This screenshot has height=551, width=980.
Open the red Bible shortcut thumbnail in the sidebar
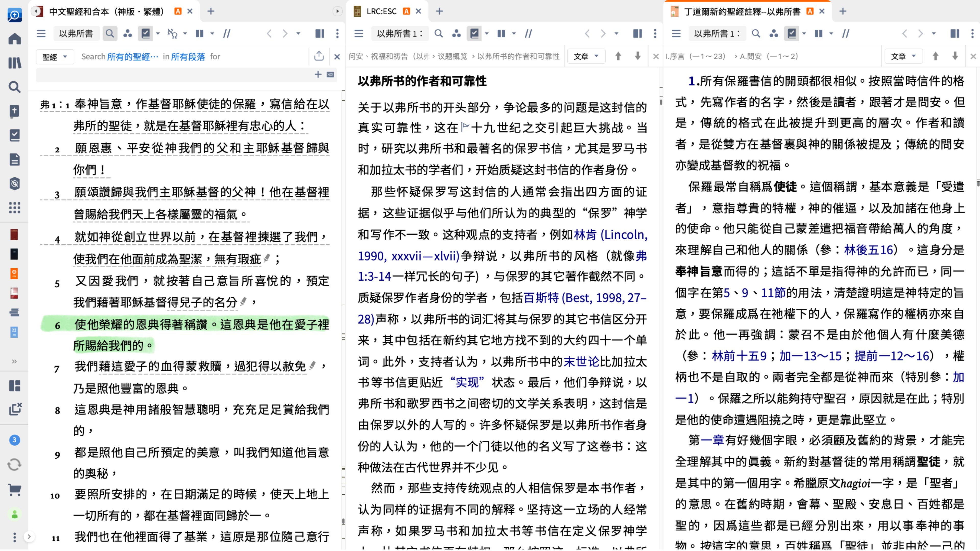point(14,235)
